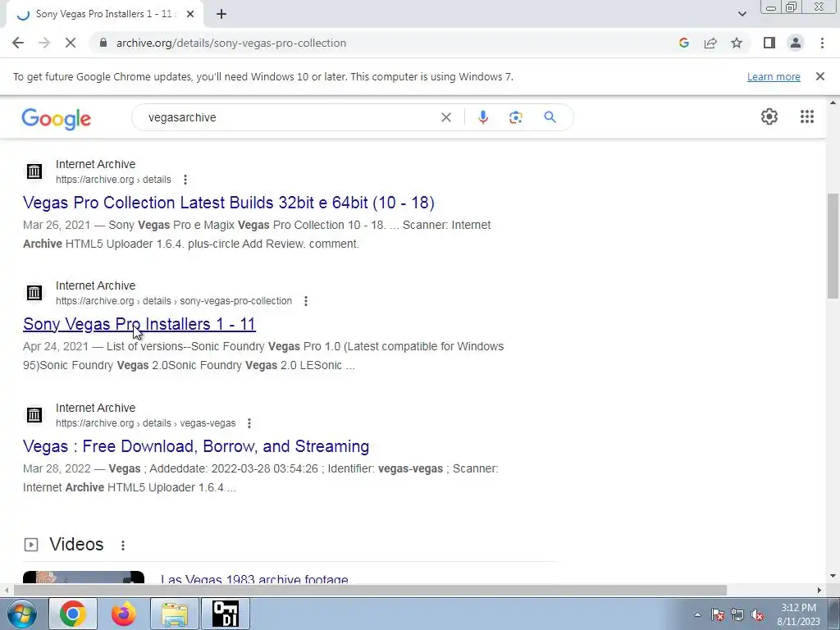This screenshot has width=840, height=630.
Task: Click the Las Vegas 1983 video thumbnail
Action: [84, 577]
